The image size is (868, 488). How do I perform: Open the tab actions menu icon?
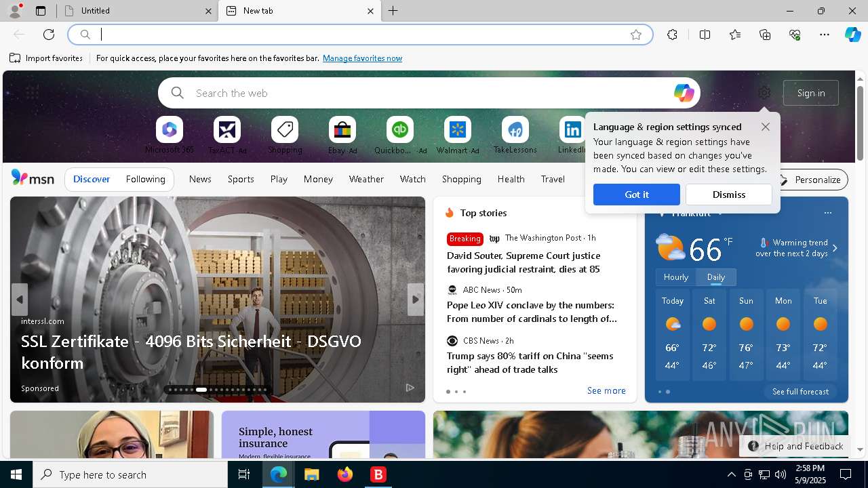pos(41,11)
